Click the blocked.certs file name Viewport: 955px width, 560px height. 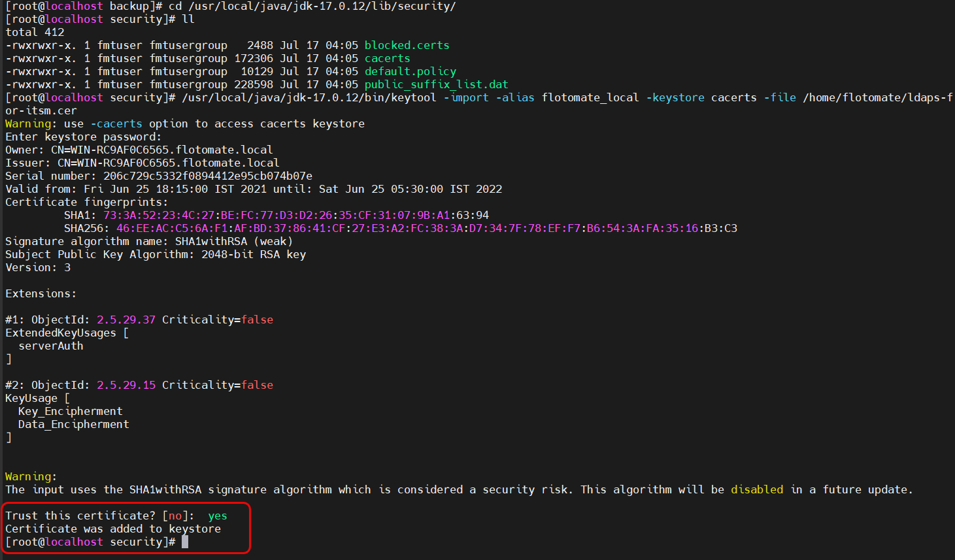407,45
